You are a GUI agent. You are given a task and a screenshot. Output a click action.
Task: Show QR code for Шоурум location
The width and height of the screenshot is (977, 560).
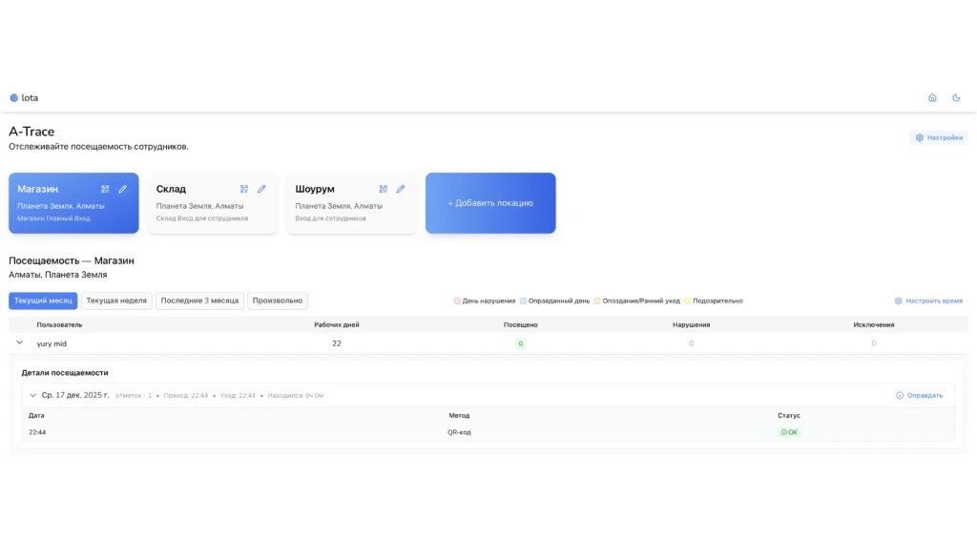383,189
